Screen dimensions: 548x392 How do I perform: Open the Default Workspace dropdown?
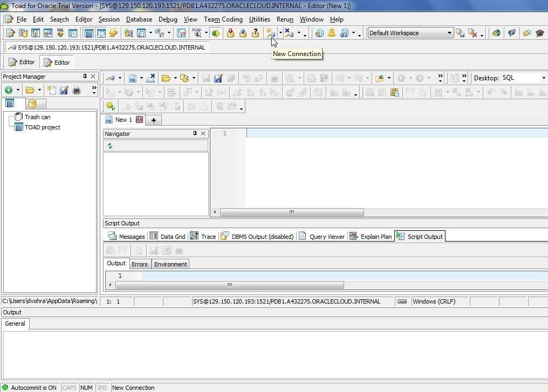click(449, 33)
